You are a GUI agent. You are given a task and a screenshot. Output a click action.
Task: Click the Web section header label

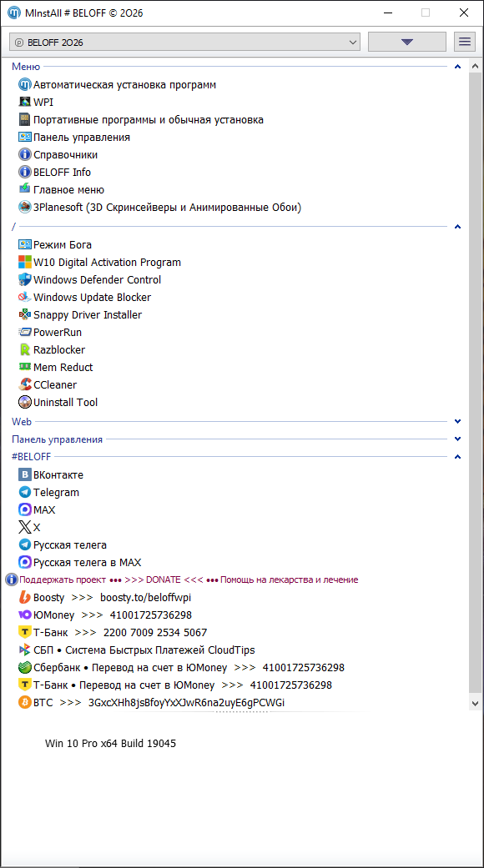22,421
